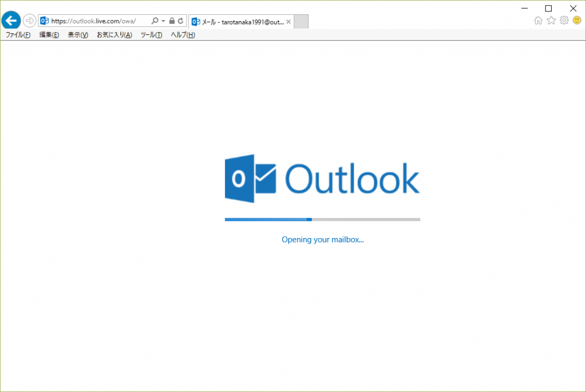Click the forward navigation arrow
The height and width of the screenshot is (392, 586).
coord(30,21)
